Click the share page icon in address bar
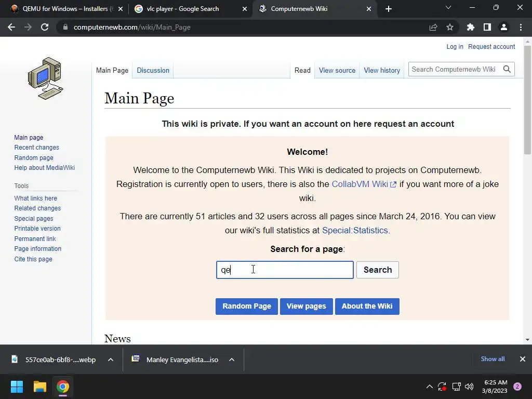532x399 pixels. point(433,27)
